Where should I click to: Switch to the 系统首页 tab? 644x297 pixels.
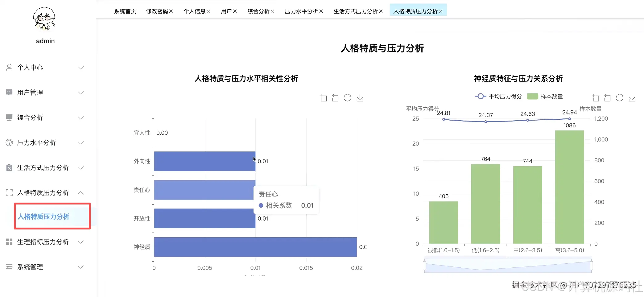pos(125,11)
